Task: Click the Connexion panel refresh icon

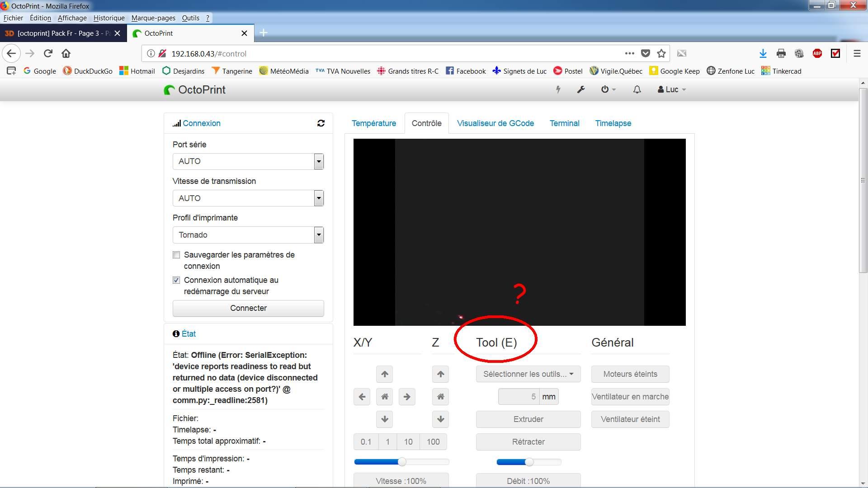Action: click(x=321, y=123)
